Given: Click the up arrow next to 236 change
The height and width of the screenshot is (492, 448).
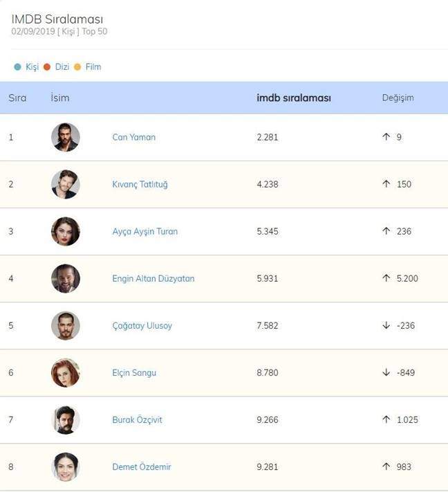Looking at the screenshot, I should 386,231.
